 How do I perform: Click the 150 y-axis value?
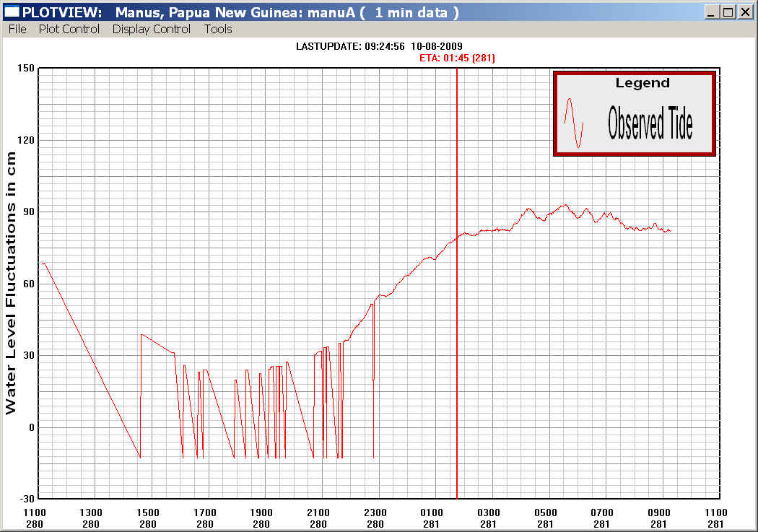[x=26, y=68]
